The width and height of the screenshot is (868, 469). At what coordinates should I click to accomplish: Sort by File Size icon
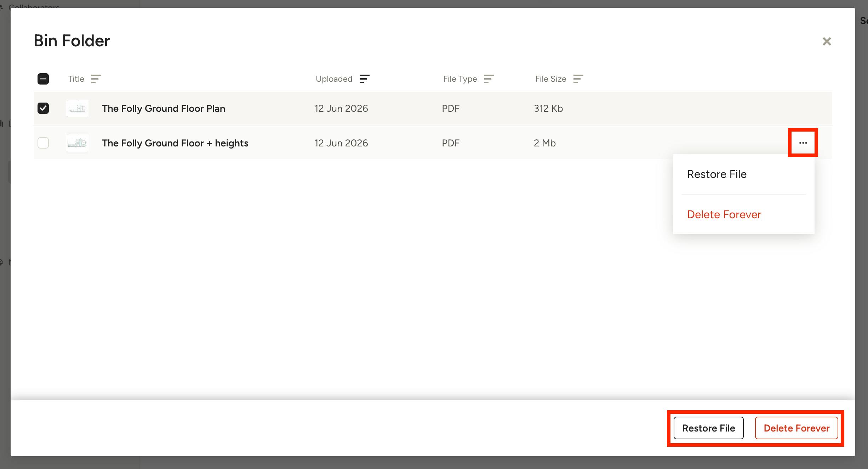(578, 79)
